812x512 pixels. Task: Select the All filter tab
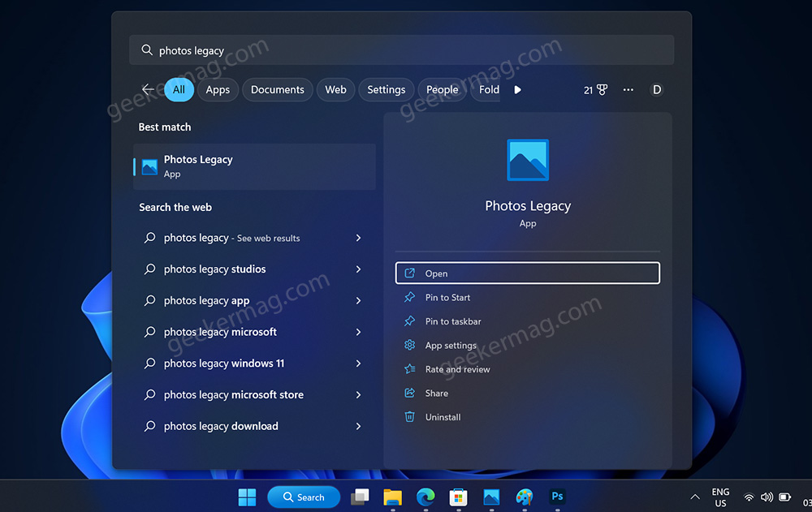click(179, 89)
